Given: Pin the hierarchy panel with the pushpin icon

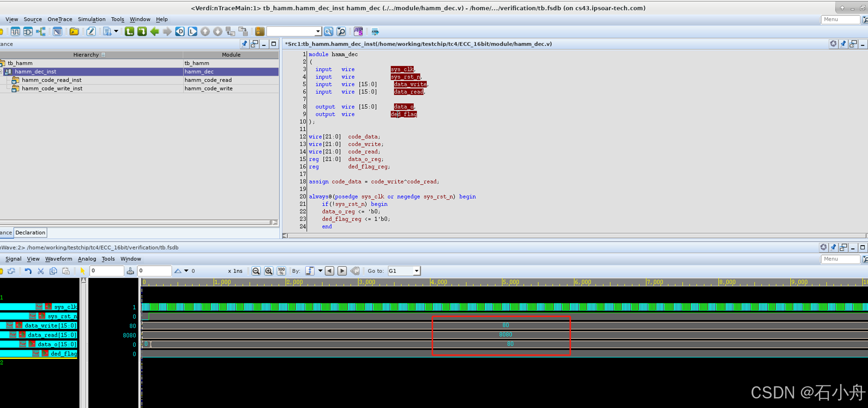Looking at the screenshot, I should coord(244,44).
